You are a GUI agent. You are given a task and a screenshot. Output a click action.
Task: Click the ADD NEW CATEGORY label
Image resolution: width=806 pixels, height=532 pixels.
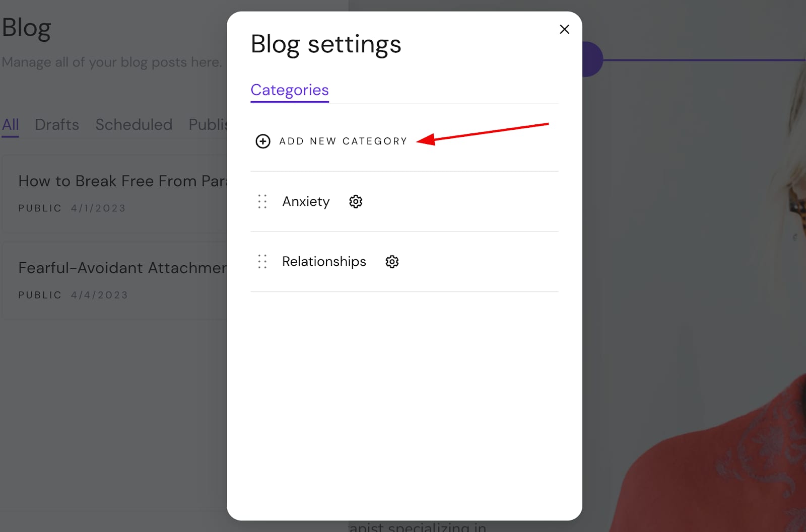click(x=343, y=141)
